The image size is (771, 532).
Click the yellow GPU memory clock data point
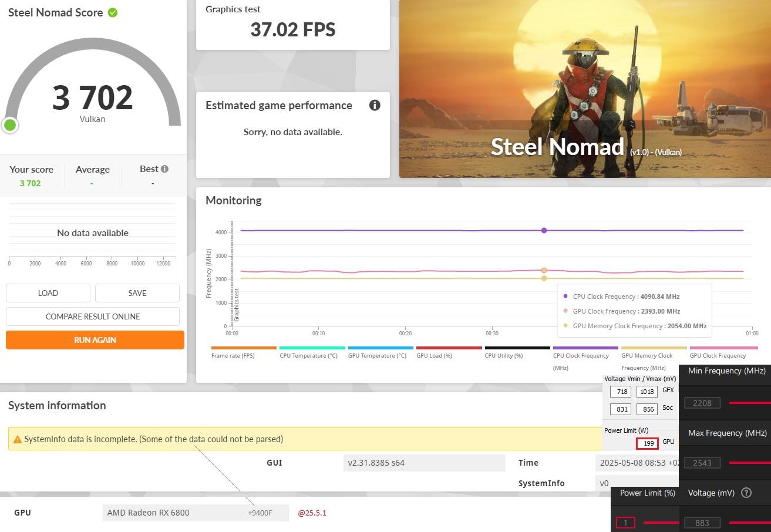click(x=544, y=278)
